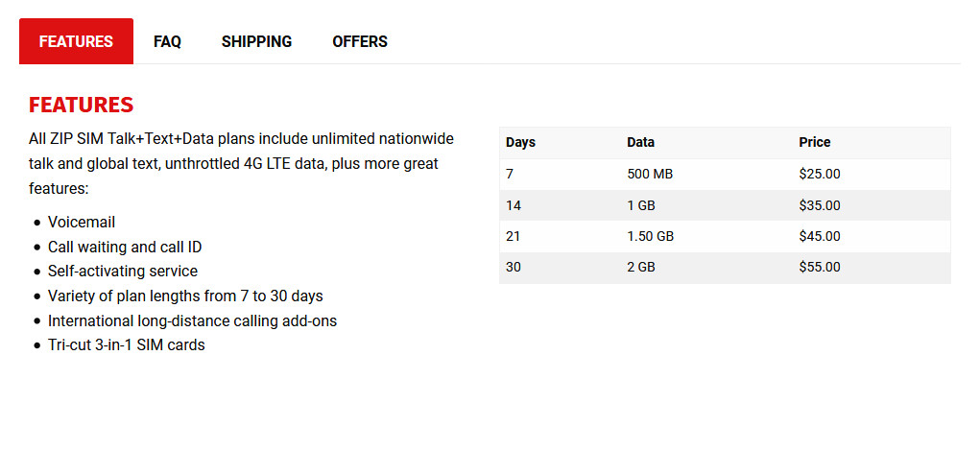Click the Call waiting and call ID item
980x450 pixels.
coord(125,248)
